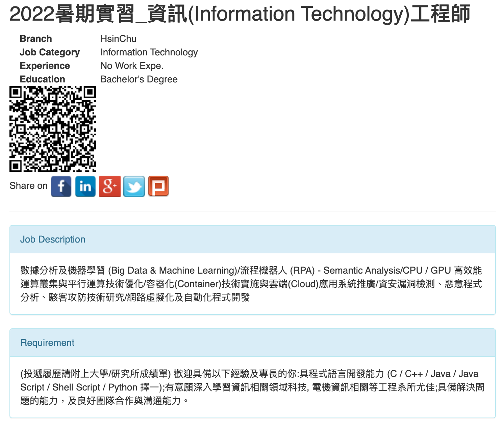Share job on Facebook

[x=61, y=186]
